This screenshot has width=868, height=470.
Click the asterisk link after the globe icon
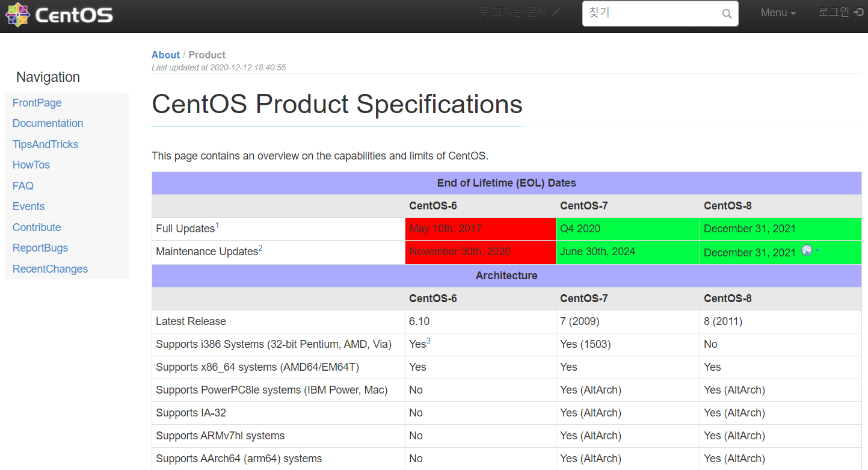click(817, 251)
